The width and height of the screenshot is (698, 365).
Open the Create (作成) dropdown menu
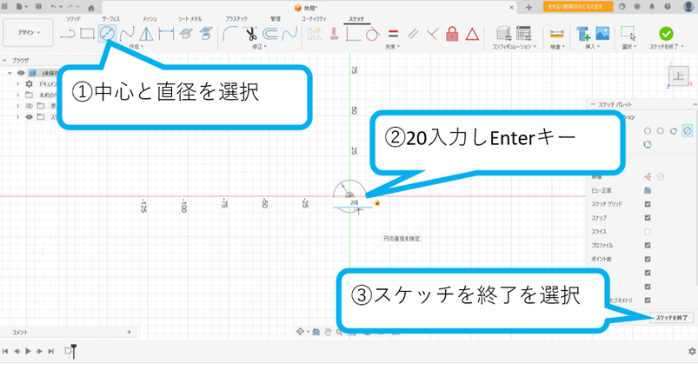point(136,47)
